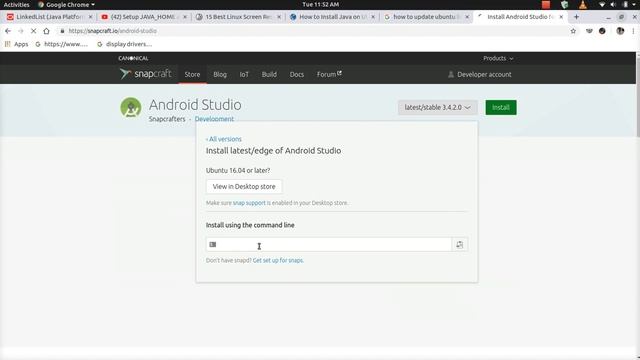This screenshot has width=640, height=360.
Task: Switch to the How to Install Java tab
Action: click(332, 17)
